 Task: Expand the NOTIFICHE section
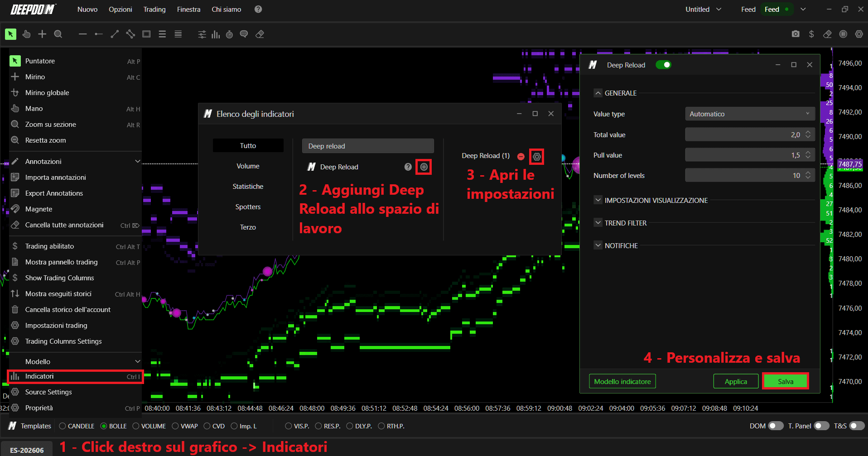pos(598,245)
